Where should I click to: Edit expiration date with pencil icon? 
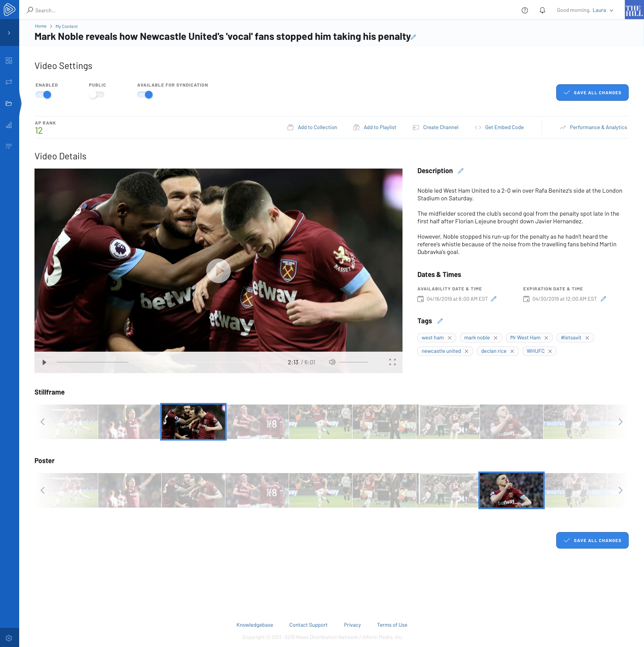click(x=603, y=299)
